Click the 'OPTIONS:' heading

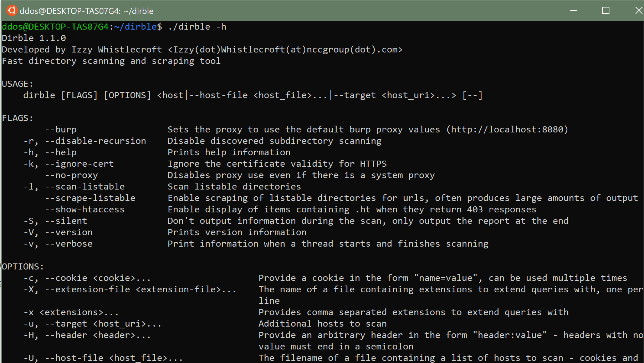click(23, 267)
